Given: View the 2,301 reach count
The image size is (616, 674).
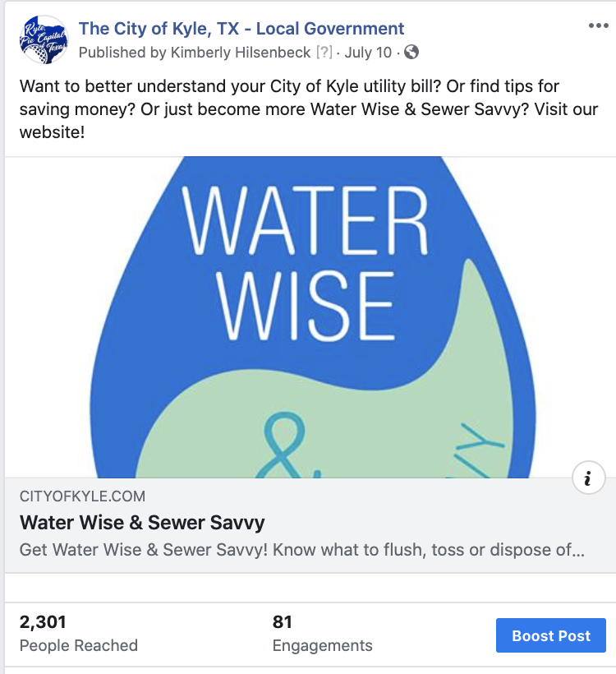Looking at the screenshot, I should pyautogui.click(x=43, y=622).
